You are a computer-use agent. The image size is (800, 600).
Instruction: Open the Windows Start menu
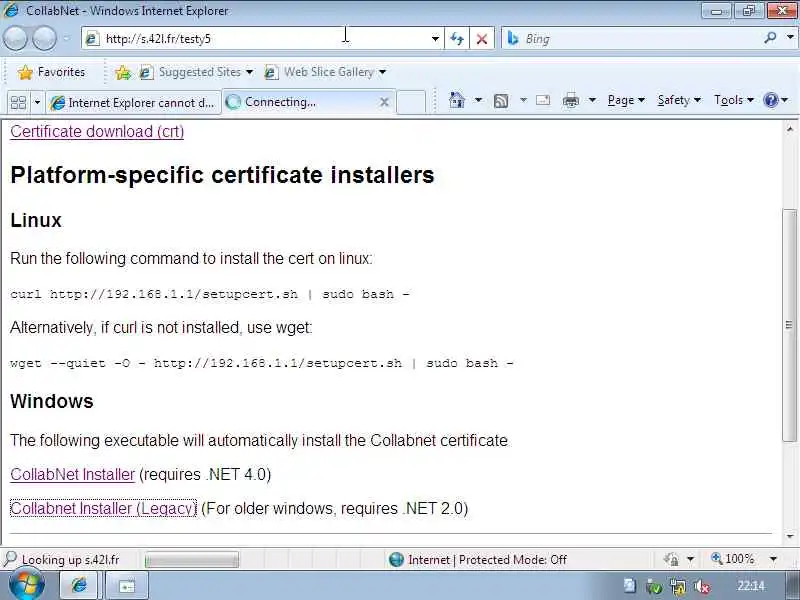tap(27, 585)
